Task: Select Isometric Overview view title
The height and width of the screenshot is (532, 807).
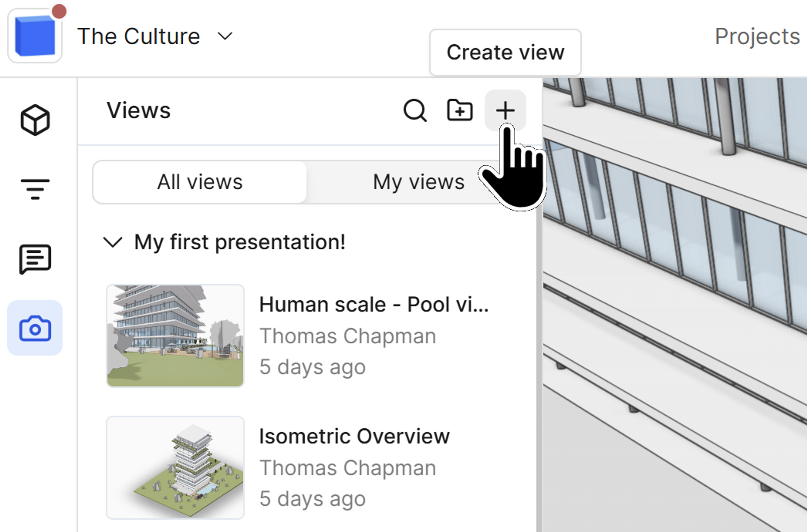Action: click(354, 436)
